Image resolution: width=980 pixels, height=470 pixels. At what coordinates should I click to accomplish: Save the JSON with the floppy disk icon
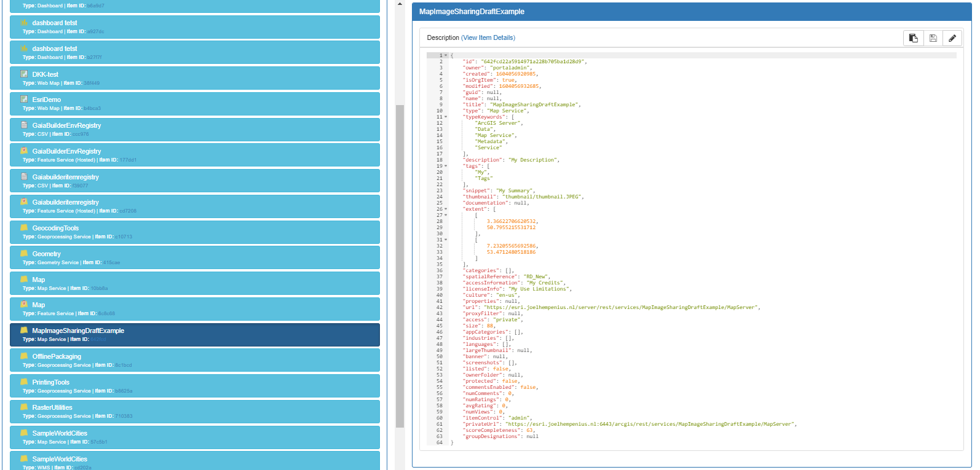pos(933,38)
